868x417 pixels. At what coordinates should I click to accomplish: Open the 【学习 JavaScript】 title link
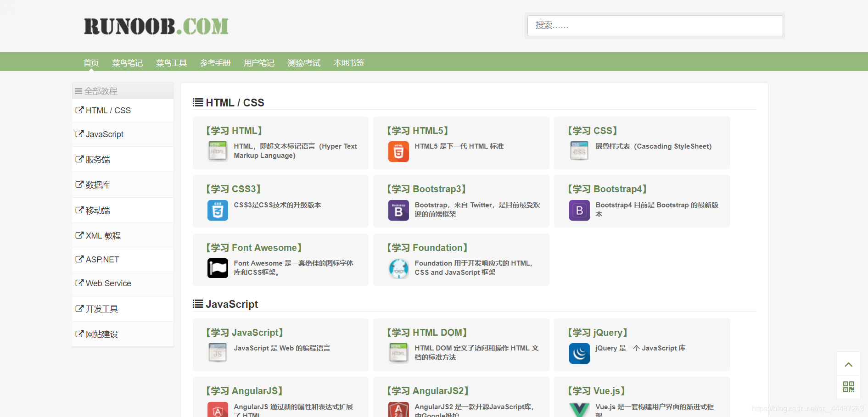click(x=245, y=333)
